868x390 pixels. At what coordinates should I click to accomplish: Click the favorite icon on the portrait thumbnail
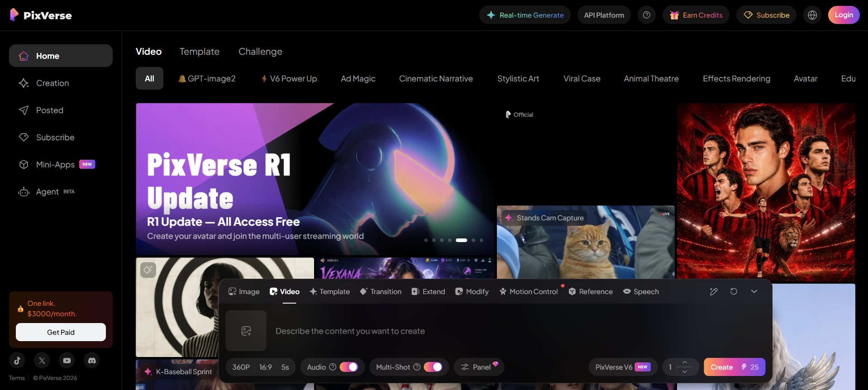pos(148,270)
